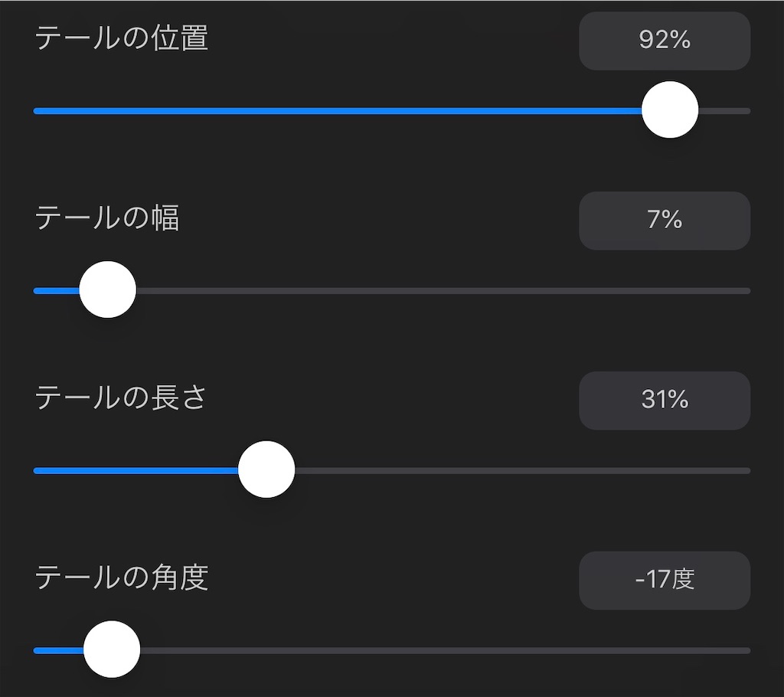Select the -17度 value badge

tap(665, 581)
